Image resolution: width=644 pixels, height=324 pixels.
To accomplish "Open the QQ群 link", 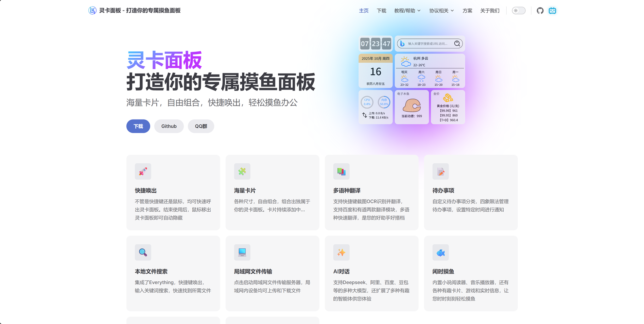I will click(201, 126).
